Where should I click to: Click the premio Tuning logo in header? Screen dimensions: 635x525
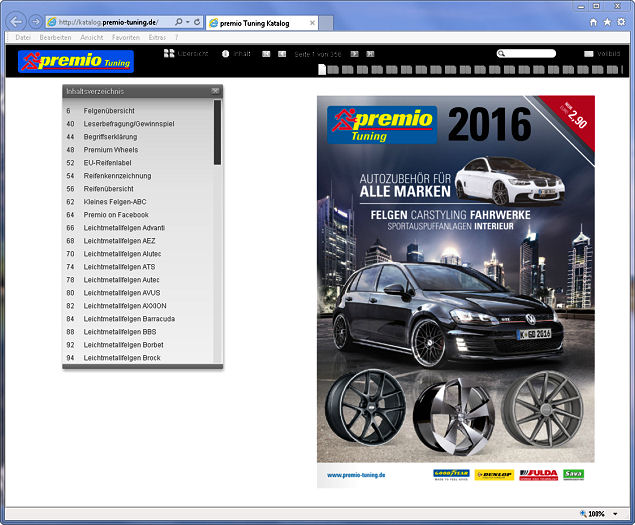tap(76, 61)
